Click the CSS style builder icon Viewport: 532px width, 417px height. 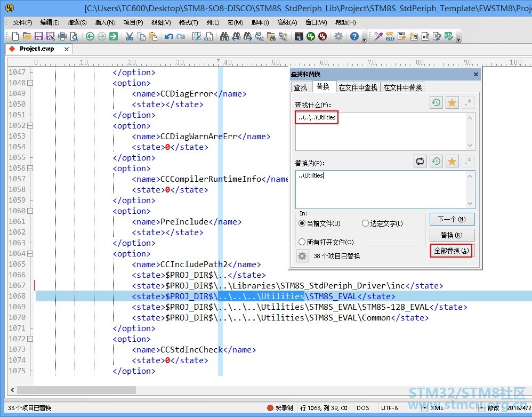390,36
